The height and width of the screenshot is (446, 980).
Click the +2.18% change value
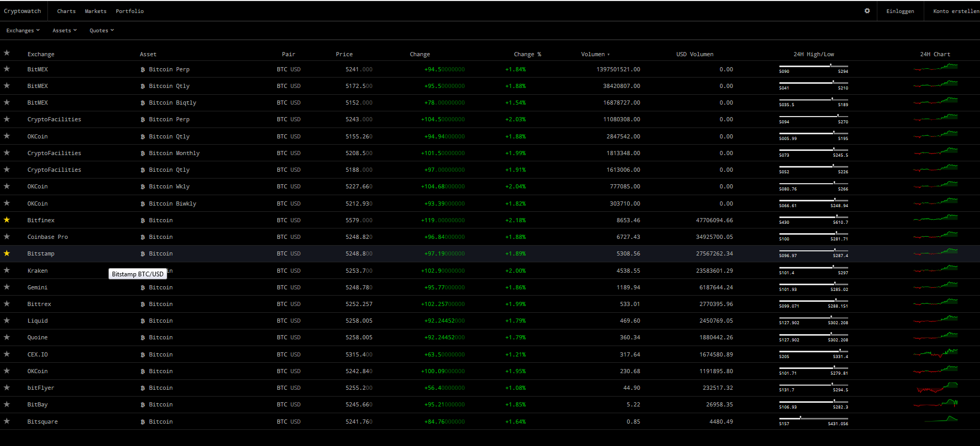(x=515, y=220)
